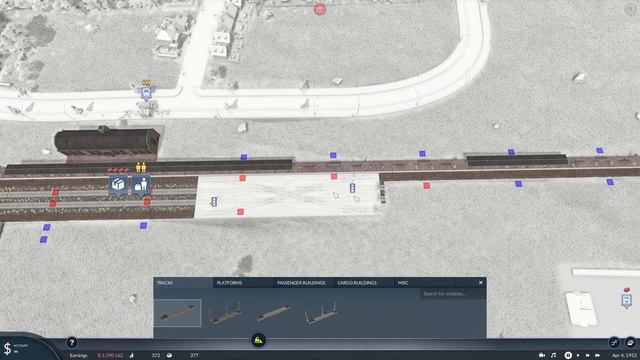Click the red earnings amount
Screen dimensions: 640x360
[110, 355]
